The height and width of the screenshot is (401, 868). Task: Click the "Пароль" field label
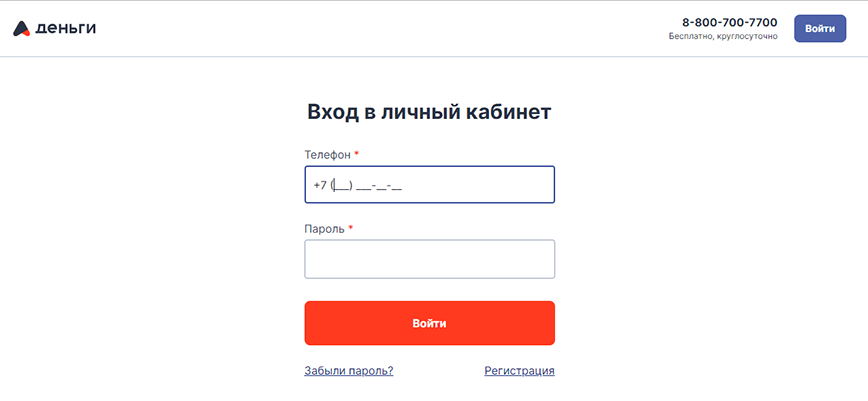(324, 229)
